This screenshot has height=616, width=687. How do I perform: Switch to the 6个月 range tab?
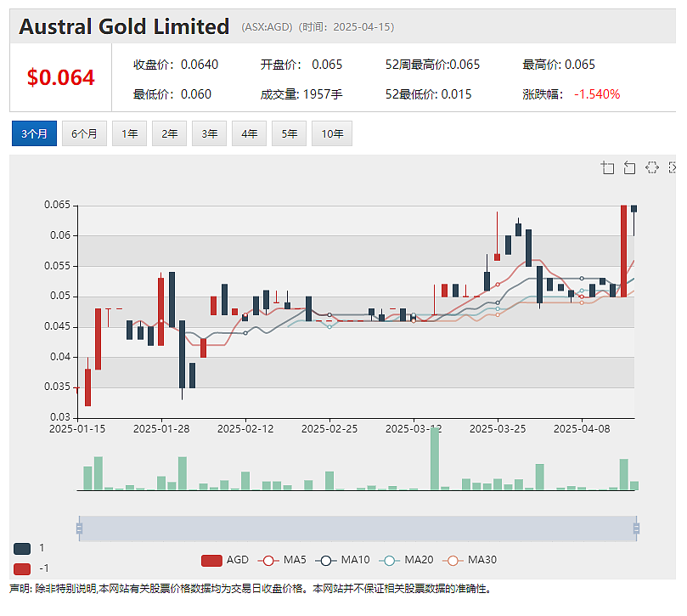point(84,133)
